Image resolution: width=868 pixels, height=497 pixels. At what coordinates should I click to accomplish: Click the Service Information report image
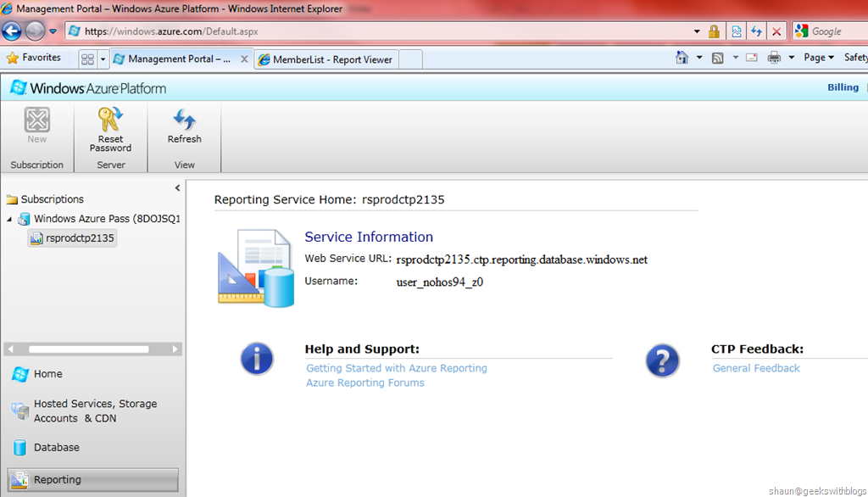[256, 268]
